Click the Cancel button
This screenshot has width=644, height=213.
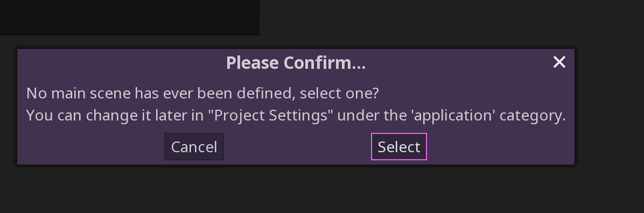click(194, 146)
